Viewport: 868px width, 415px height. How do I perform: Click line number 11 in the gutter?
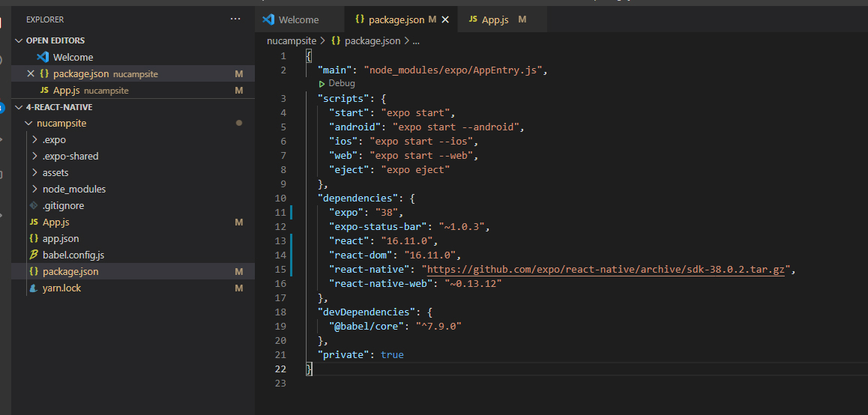click(280, 213)
